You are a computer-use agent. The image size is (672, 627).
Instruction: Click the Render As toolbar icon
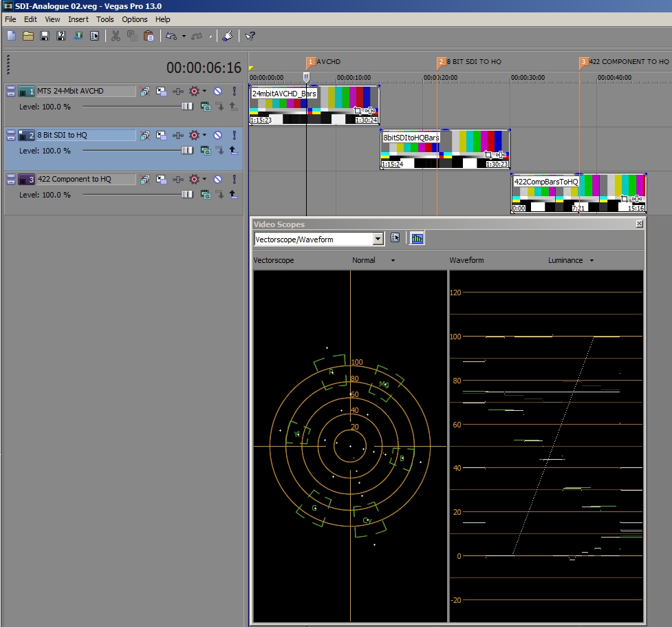click(78, 36)
